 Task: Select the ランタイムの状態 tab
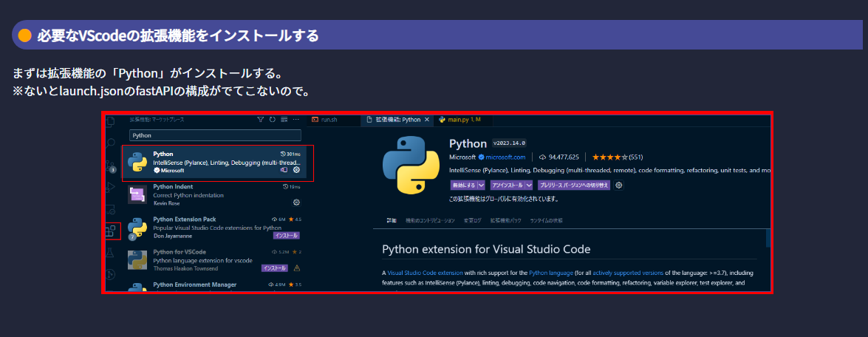pyautogui.click(x=546, y=220)
